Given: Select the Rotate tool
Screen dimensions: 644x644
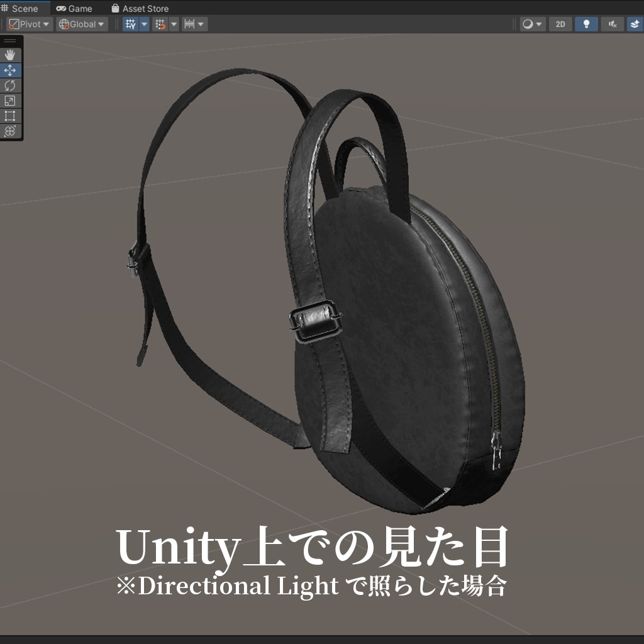Looking at the screenshot, I should [x=10, y=86].
